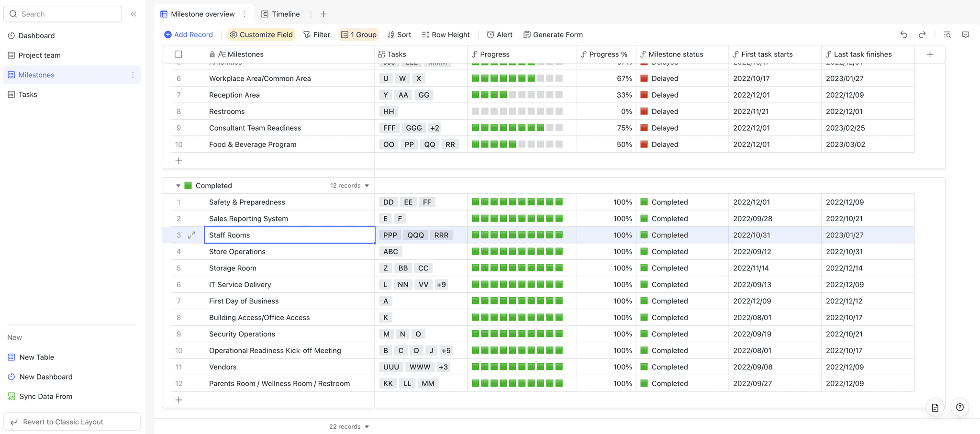
Task: Click the Add Record button
Action: pos(189,34)
